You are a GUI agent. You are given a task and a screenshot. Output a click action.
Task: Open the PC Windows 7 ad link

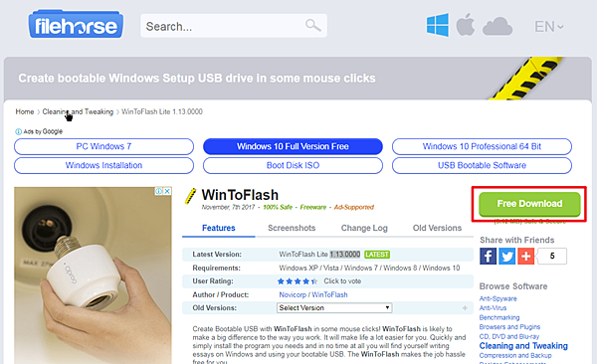coord(103,146)
